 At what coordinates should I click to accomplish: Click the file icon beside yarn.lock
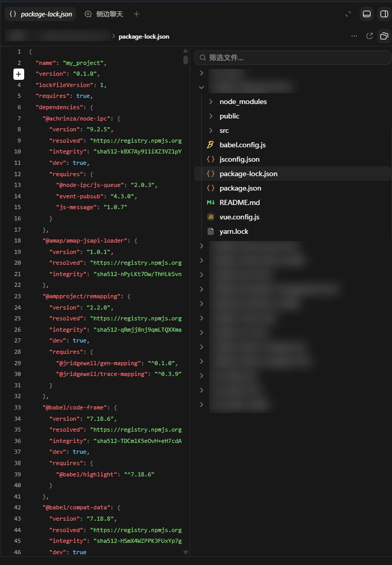coord(210,231)
